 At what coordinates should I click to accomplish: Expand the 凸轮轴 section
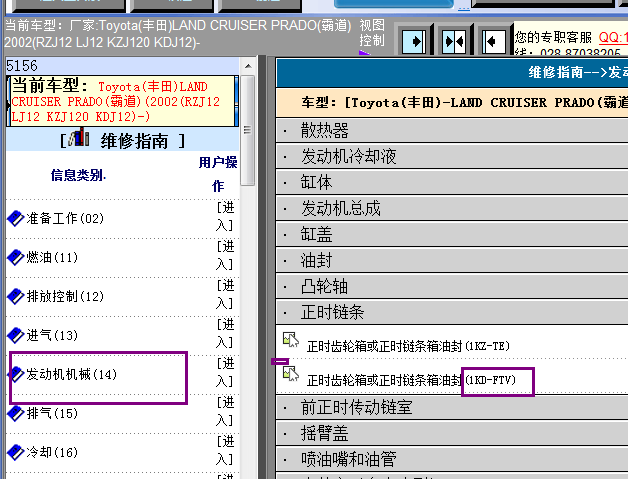pos(452,286)
